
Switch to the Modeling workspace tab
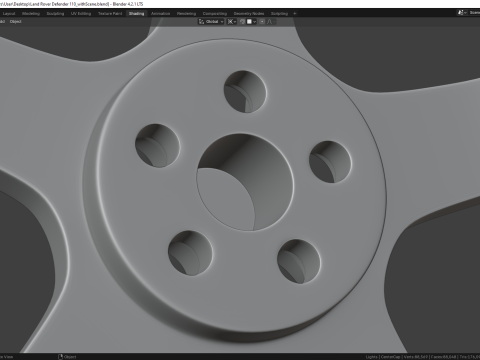31,14
